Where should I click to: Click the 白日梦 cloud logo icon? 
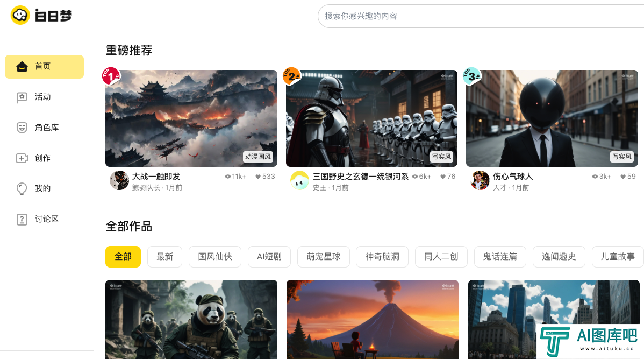20,15
